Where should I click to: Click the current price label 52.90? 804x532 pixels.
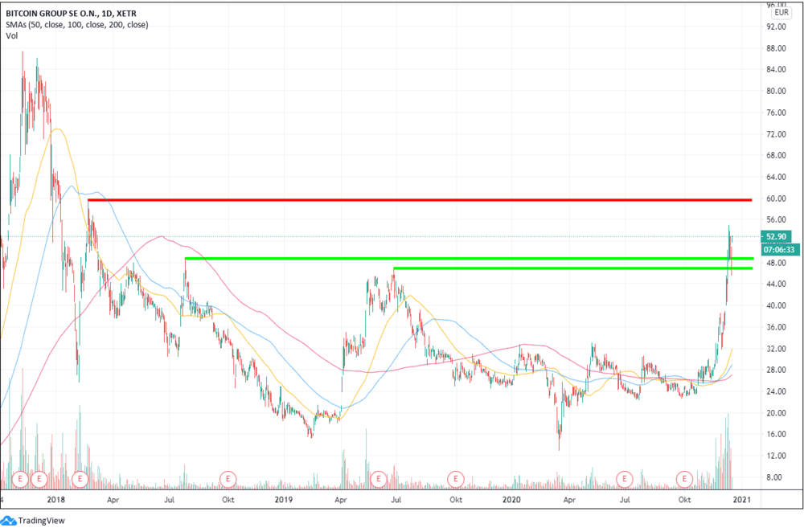click(776, 237)
